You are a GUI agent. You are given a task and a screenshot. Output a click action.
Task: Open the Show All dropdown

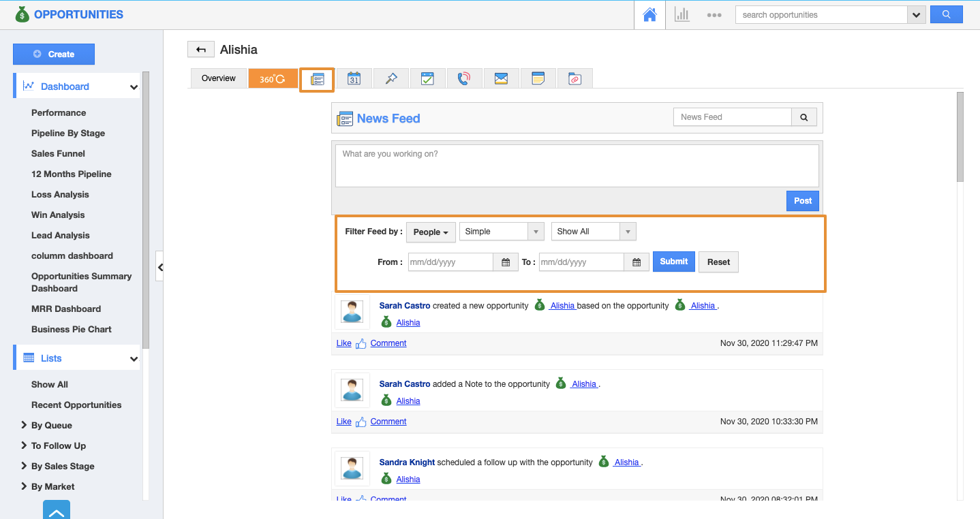point(593,232)
